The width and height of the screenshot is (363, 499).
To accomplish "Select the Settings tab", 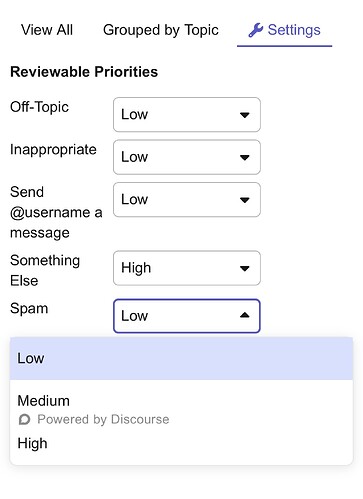I will pyautogui.click(x=284, y=30).
